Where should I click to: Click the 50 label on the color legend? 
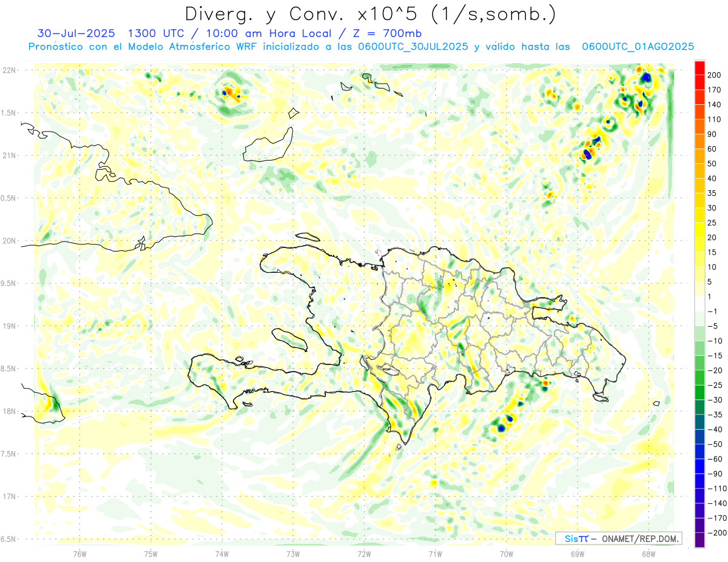point(712,164)
